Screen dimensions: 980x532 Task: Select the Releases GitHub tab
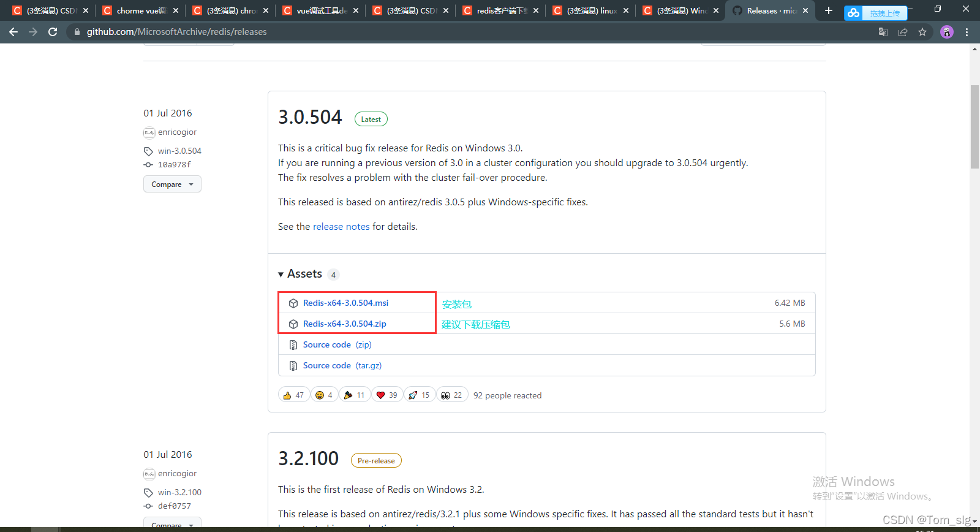click(x=771, y=10)
